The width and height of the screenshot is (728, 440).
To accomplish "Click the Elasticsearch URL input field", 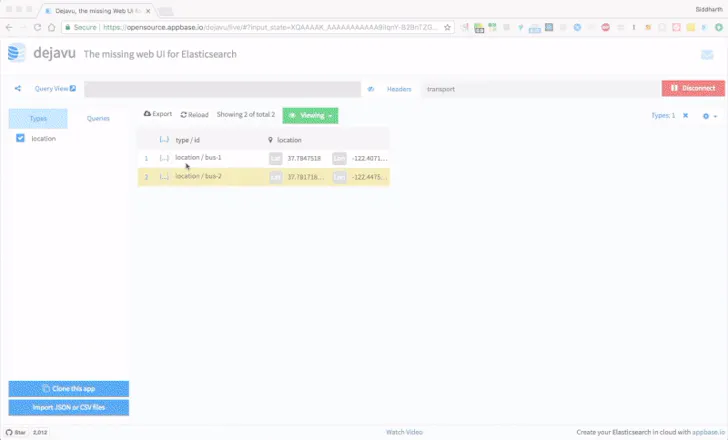I will (x=222, y=89).
